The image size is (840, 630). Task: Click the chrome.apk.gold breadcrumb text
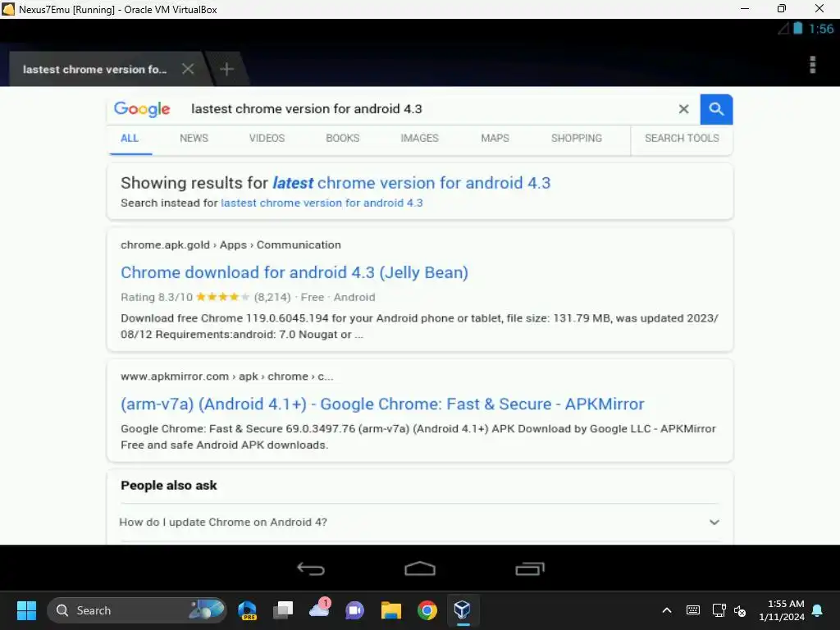(x=231, y=244)
